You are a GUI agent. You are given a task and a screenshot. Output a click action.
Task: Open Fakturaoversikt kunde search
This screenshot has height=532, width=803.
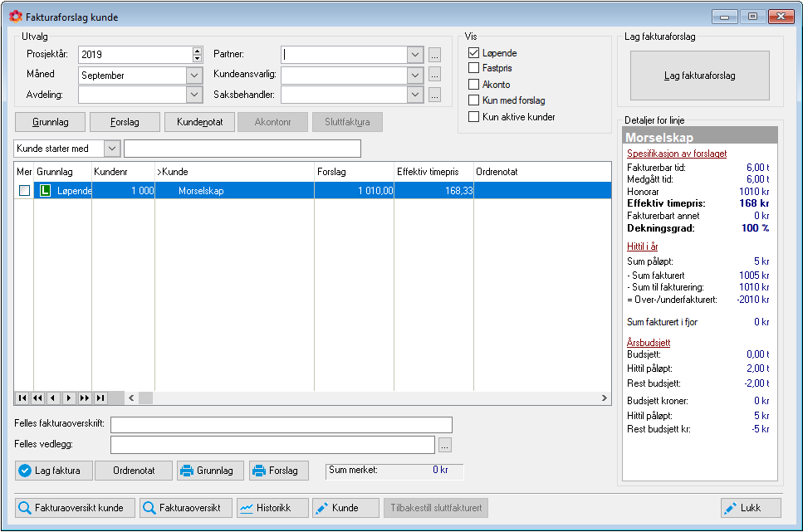point(76,508)
